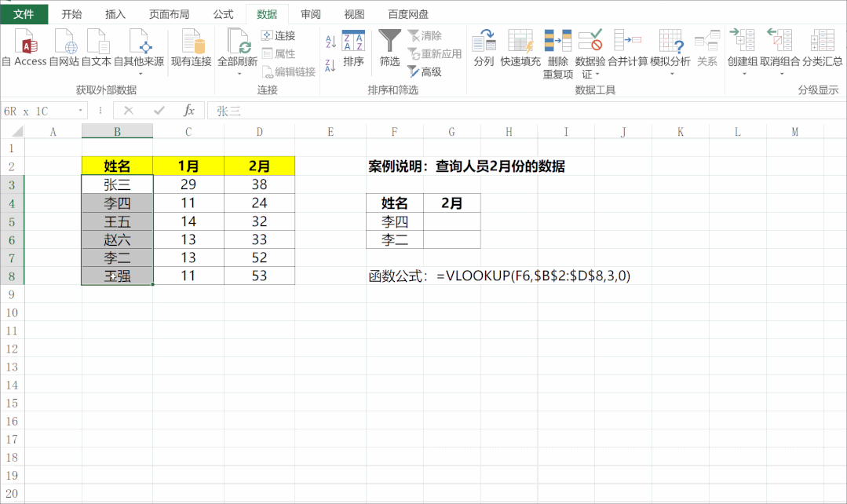Viewport: 847px width, 504px height.
Task: Select the yellow 1月 header cell
Action: (x=188, y=166)
